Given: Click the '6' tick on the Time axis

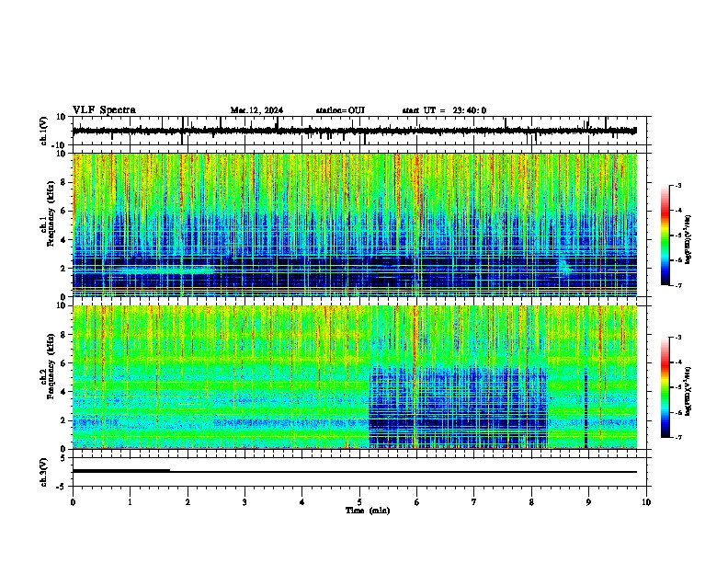Looking at the screenshot, I should [x=417, y=502].
